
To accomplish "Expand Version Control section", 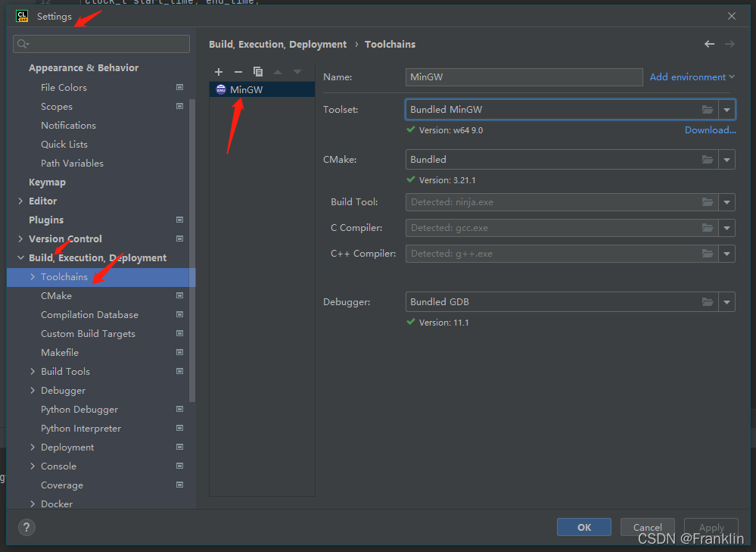I will click(x=20, y=239).
